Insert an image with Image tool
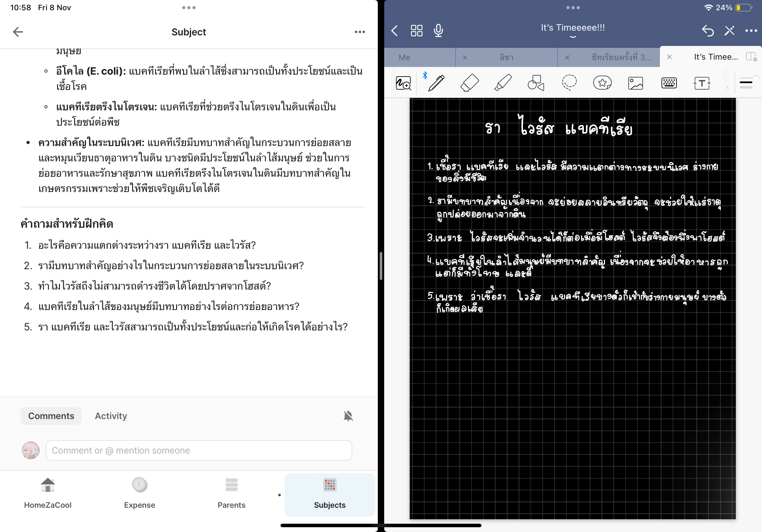762x532 pixels. pyautogui.click(x=635, y=83)
